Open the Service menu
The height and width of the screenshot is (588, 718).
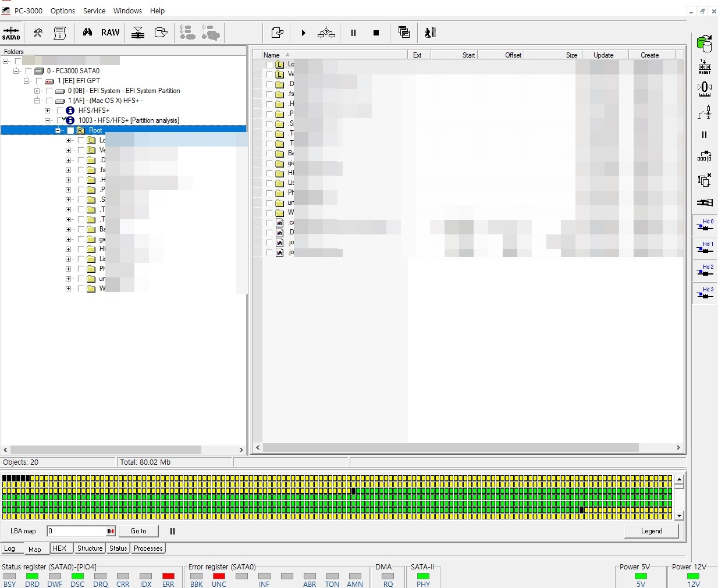94,11
